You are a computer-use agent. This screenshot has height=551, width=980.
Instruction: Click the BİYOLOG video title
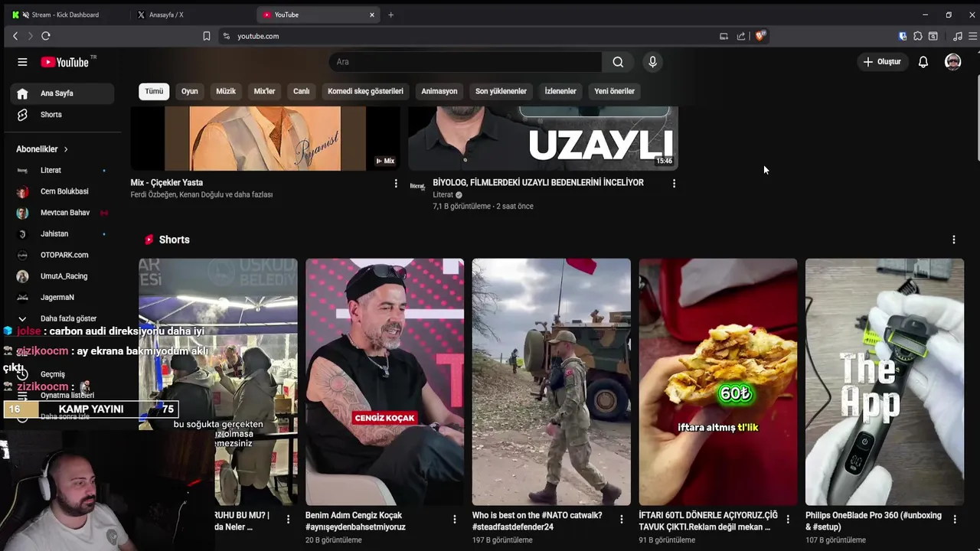click(538, 183)
